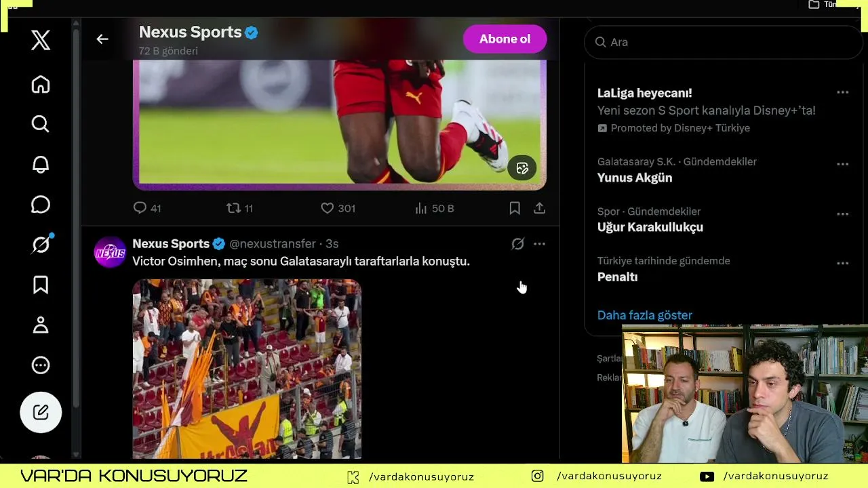Reply to the post with 41 comments
Image resolution: width=868 pixels, height=488 pixels.
pyautogui.click(x=147, y=208)
